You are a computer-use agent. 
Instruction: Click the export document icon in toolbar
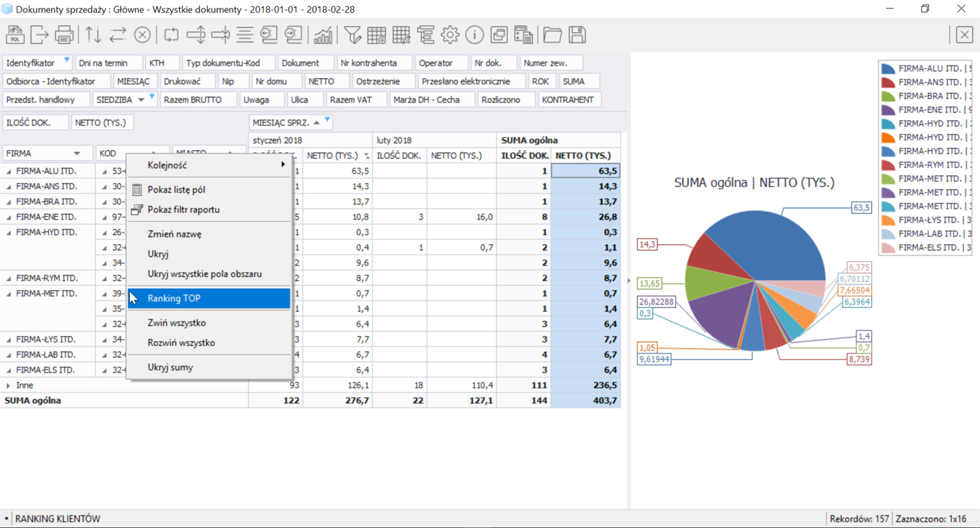(39, 35)
